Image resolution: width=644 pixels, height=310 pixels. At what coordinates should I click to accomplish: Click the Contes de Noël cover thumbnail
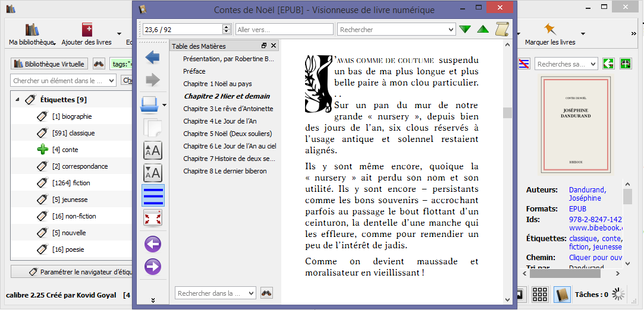[575, 125]
